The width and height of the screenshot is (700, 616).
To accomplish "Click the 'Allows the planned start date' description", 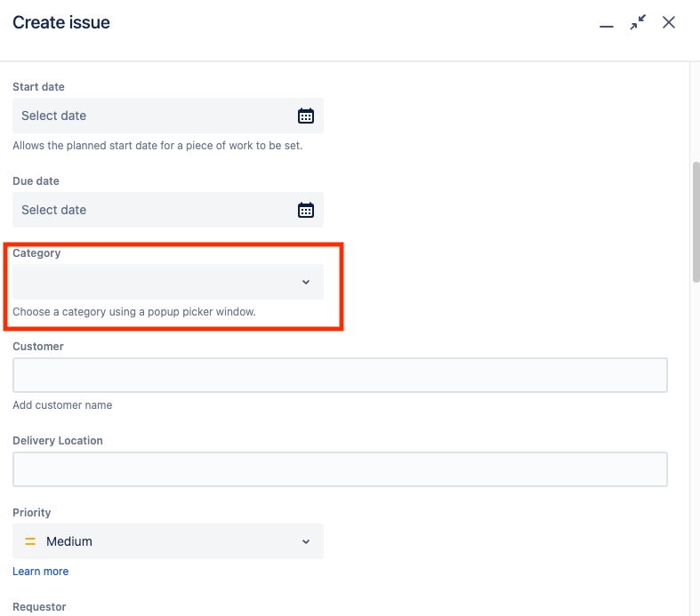I will pyautogui.click(x=157, y=146).
